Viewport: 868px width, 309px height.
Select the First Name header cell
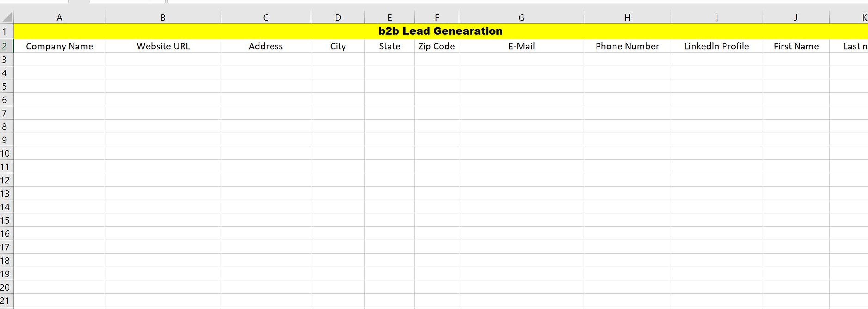pos(796,46)
